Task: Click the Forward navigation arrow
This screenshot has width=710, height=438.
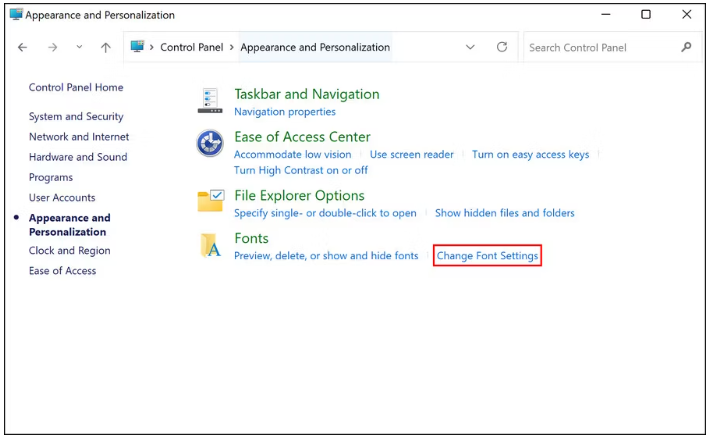Action: 53,47
